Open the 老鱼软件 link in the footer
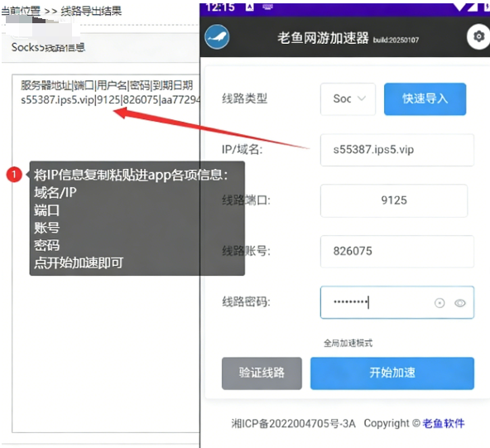490x448 pixels. tap(444, 423)
